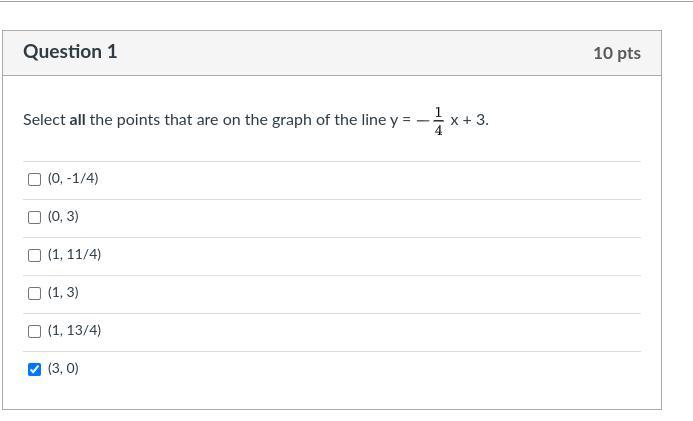The image size is (693, 421).
Task: Click the "x + 3" equation ending
Action: point(468,120)
